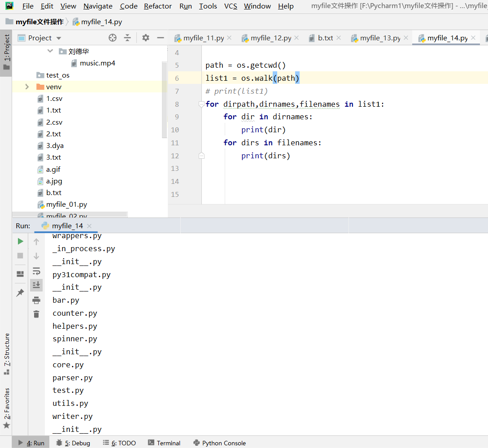Close the myfile_14.py editor tab
Viewport: 488px width, 448px height.
473,38
